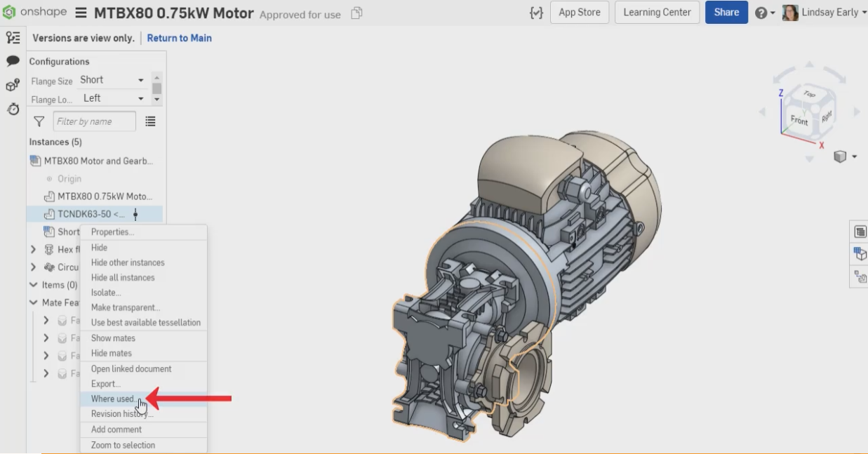Toggle the versions and history panel icon
868x454 pixels.
pos(13,38)
